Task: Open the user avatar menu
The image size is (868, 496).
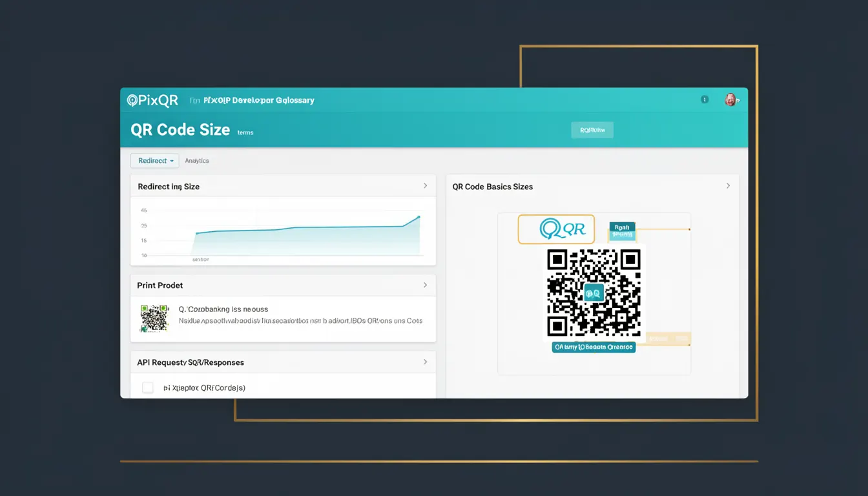Action: pyautogui.click(x=730, y=99)
